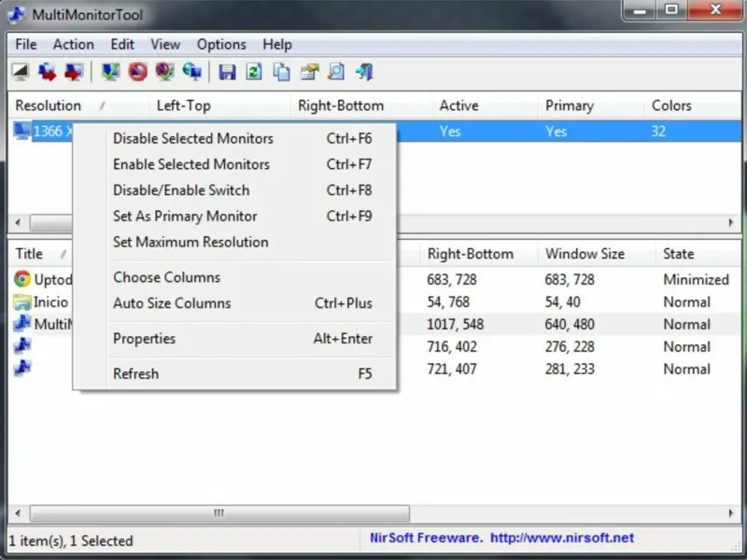Click the disable monitors red circle icon
747x560 pixels.
[137, 72]
